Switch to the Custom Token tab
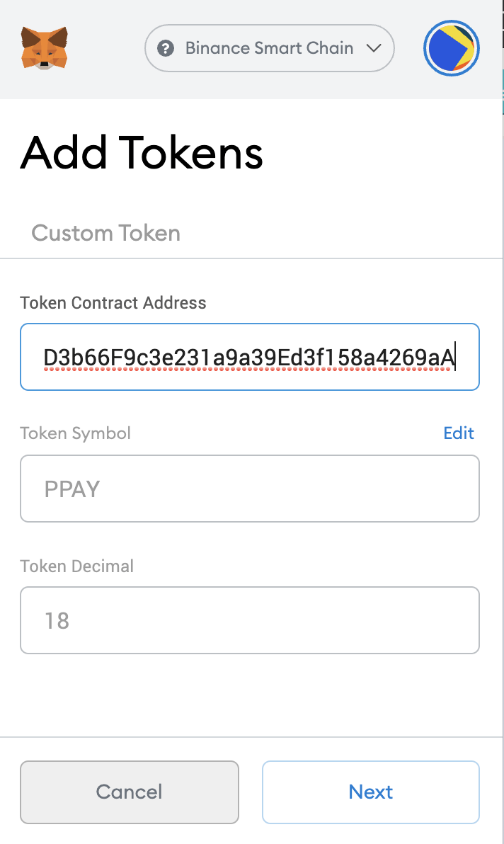This screenshot has width=504, height=844. click(x=105, y=233)
